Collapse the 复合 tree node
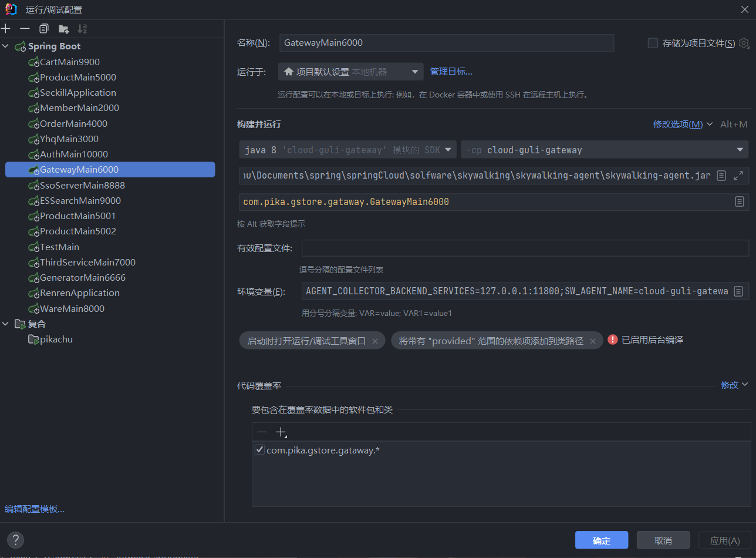This screenshot has height=558, width=756. pos(6,324)
